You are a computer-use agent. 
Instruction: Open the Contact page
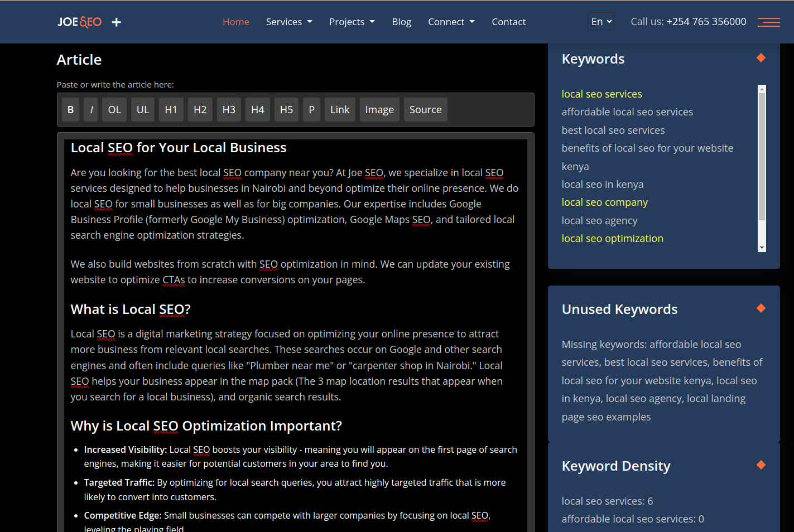pyautogui.click(x=508, y=21)
